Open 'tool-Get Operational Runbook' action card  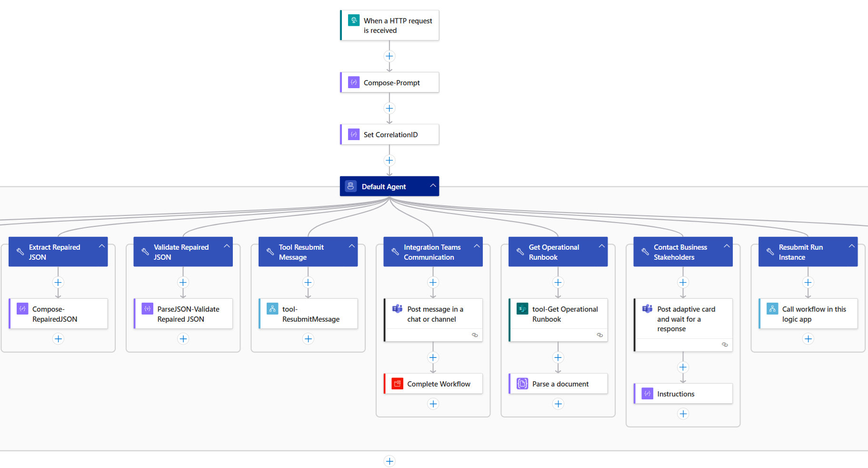(558, 320)
